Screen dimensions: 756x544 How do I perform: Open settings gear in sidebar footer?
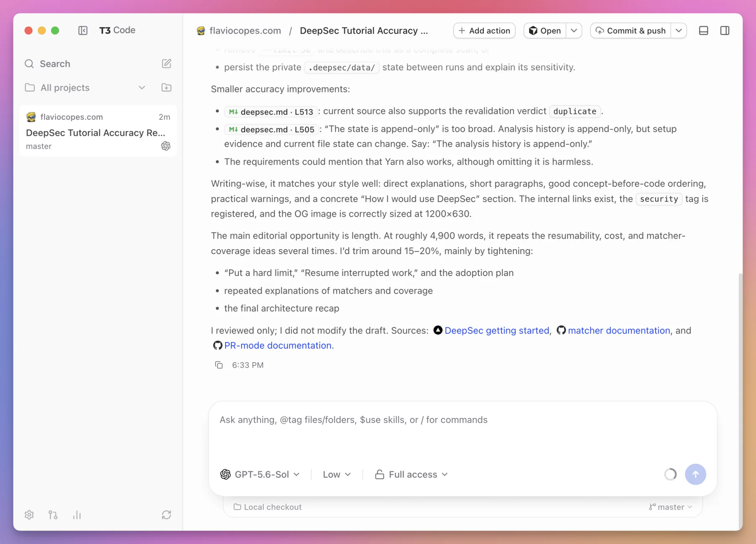point(29,515)
